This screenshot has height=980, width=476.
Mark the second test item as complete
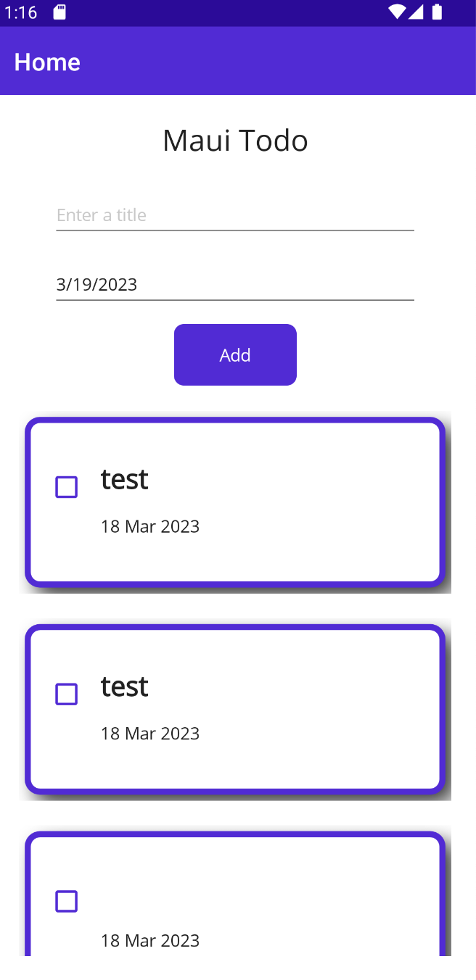pos(66,694)
